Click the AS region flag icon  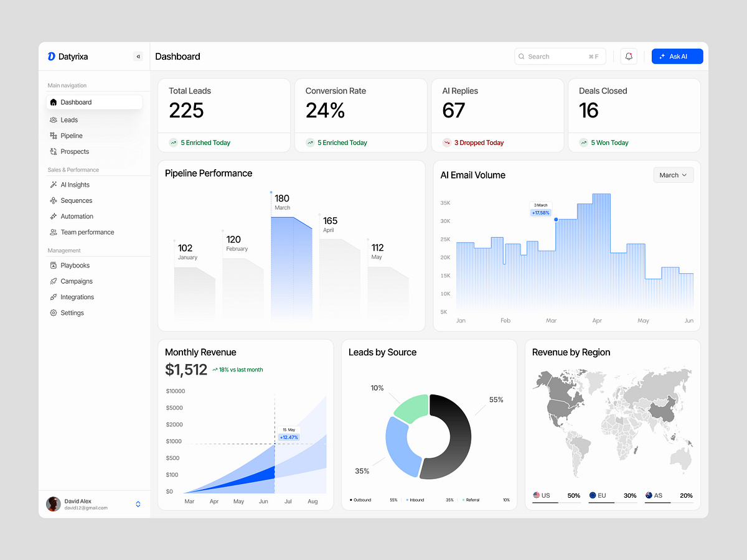649,495
